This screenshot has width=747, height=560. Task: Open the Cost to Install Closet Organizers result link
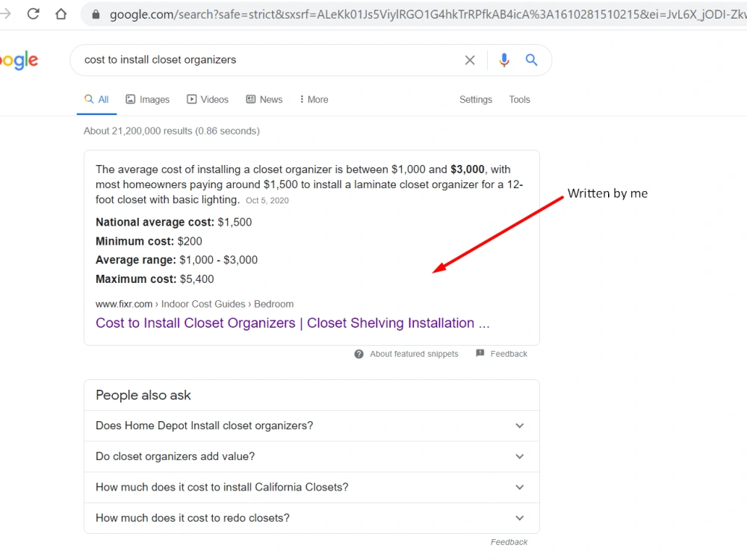coord(293,323)
